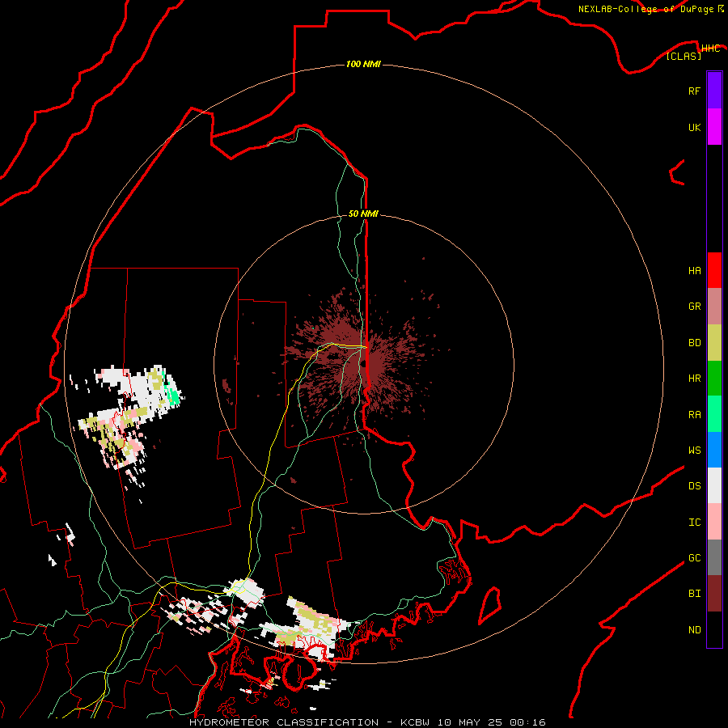Click the RF legend label
Viewport: 728px width, 728px height.
(694, 91)
